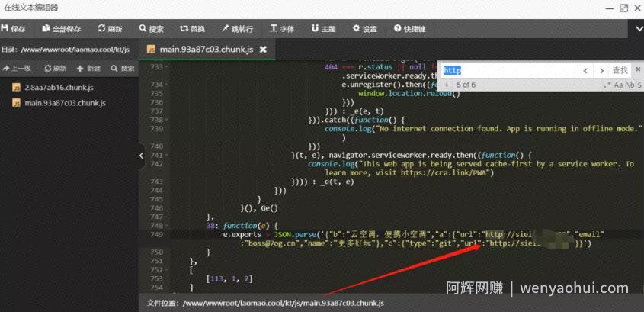Image resolution: width=644 pixels, height=312 pixels.
Task: Click line number 749 in the gutter
Action: 156,235
